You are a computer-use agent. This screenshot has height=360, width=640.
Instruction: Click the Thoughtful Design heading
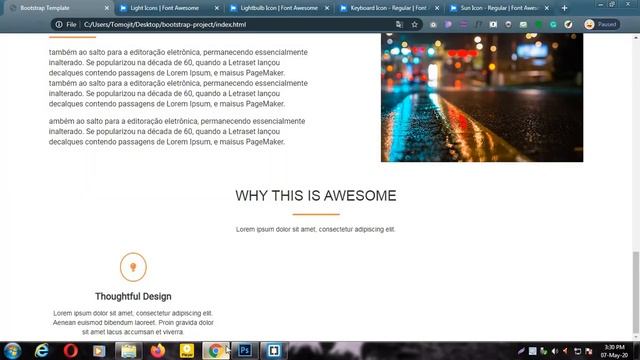pyautogui.click(x=133, y=296)
